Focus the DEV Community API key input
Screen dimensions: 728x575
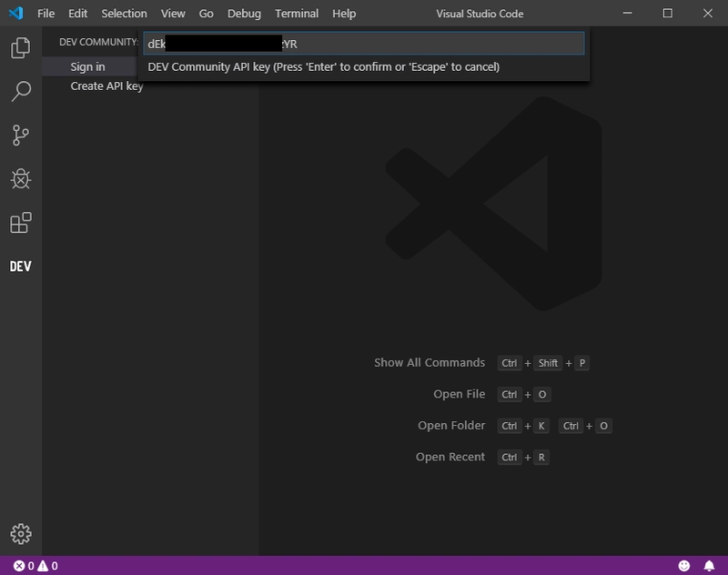point(363,44)
